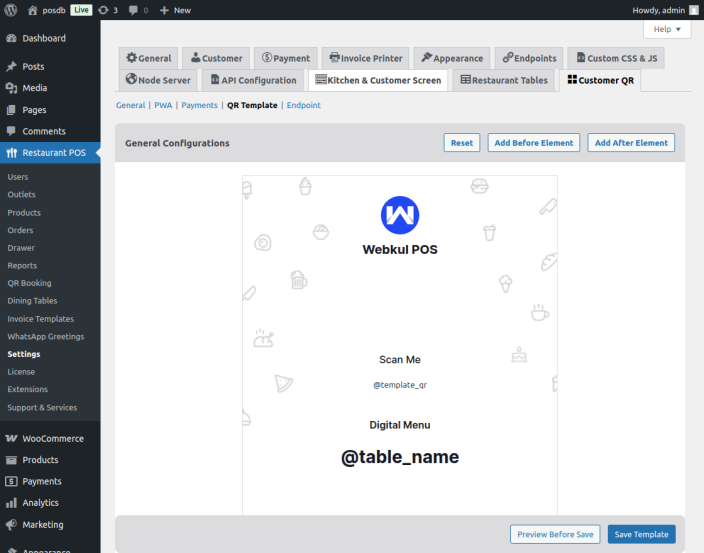Open the Custom CSS & JS tab

coord(616,58)
